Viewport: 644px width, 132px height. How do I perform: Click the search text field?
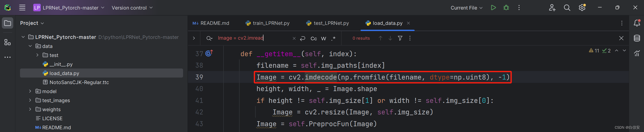(x=253, y=38)
